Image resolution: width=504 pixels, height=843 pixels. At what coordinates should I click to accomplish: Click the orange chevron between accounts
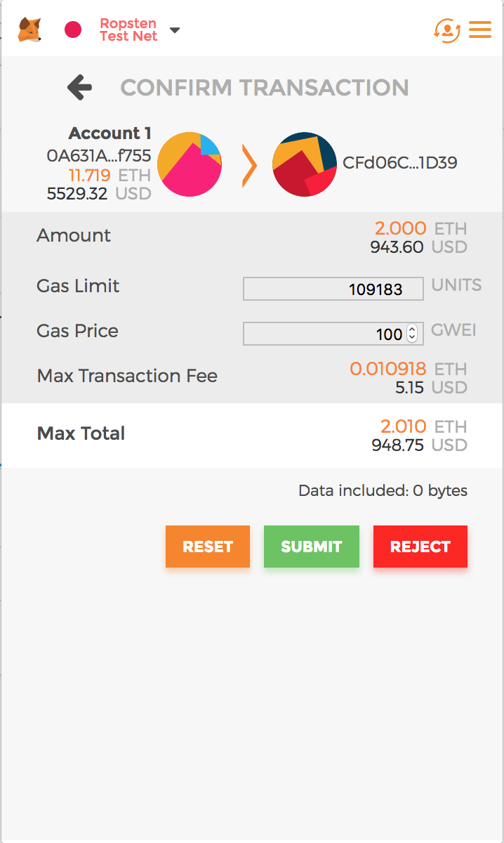click(x=248, y=164)
